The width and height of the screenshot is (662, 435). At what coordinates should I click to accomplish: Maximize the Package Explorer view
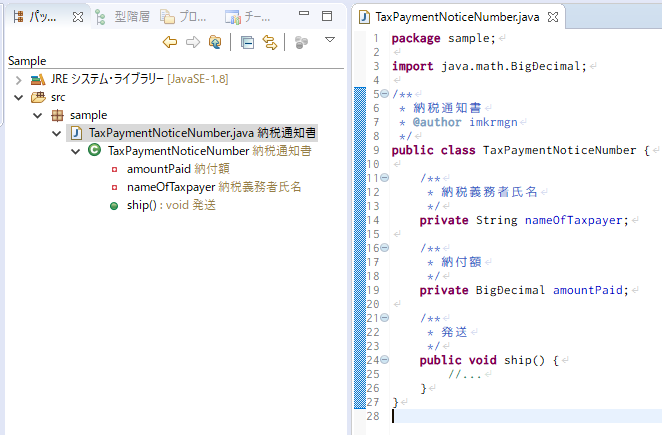327,16
